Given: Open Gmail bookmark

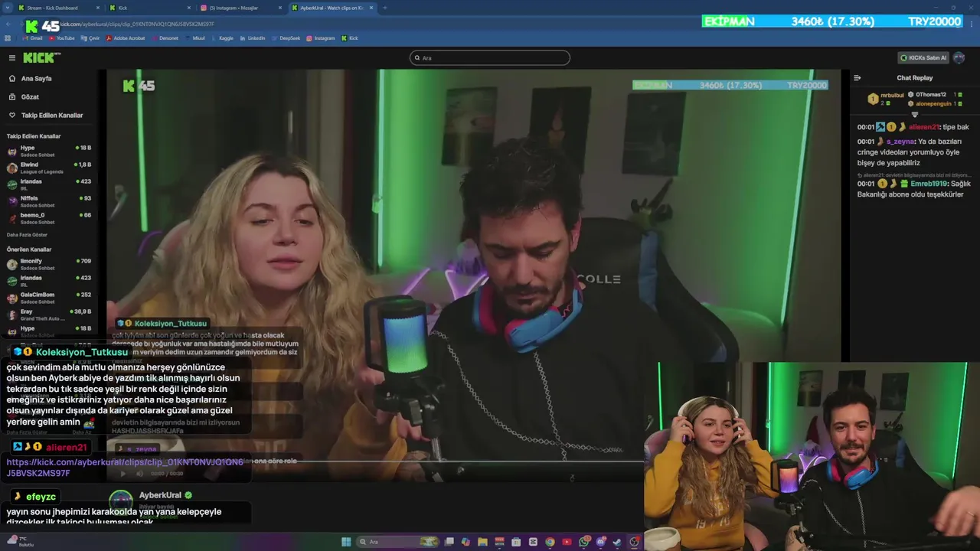Looking at the screenshot, I should click(32, 38).
